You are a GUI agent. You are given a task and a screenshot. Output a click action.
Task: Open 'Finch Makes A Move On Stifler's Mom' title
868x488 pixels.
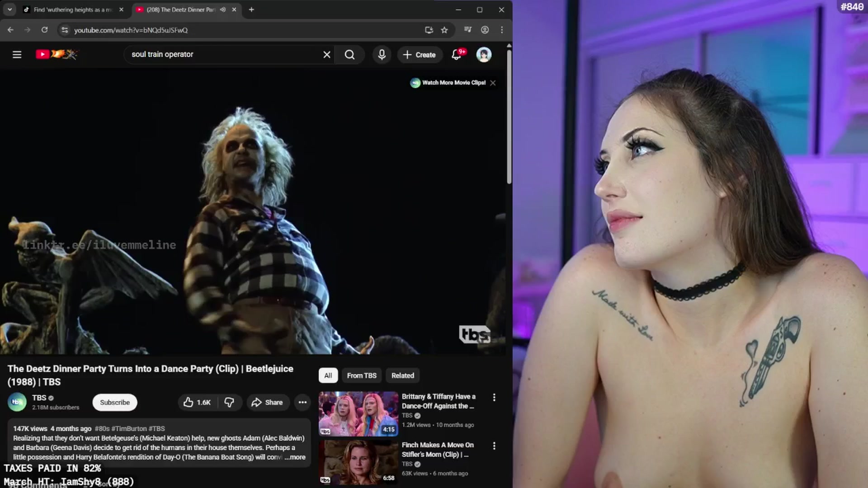(x=438, y=450)
